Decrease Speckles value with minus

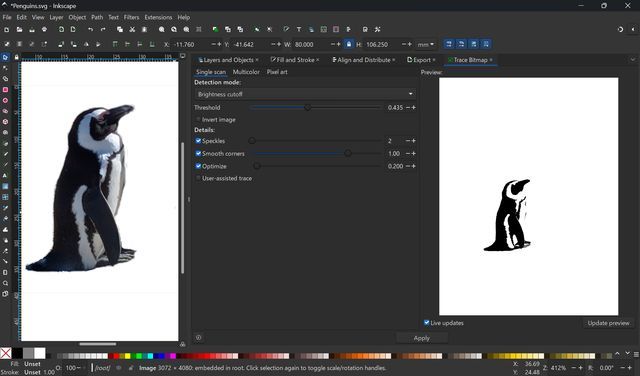coord(408,141)
